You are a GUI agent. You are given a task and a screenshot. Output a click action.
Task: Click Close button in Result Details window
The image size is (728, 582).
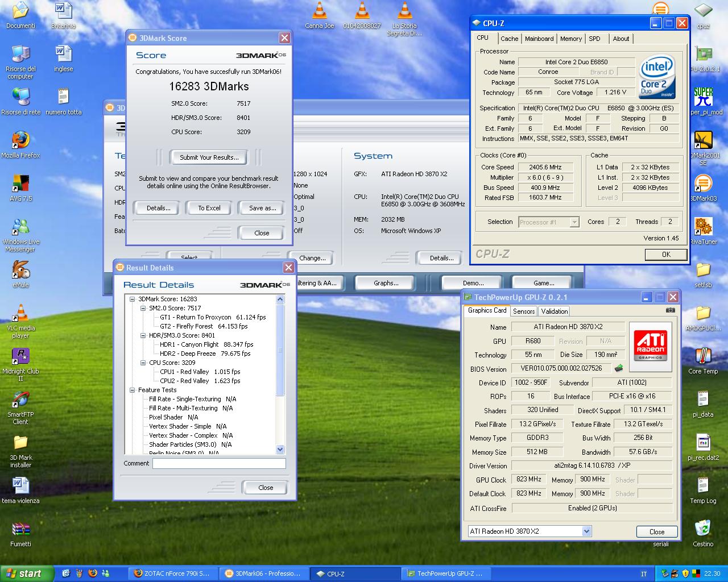pos(266,488)
